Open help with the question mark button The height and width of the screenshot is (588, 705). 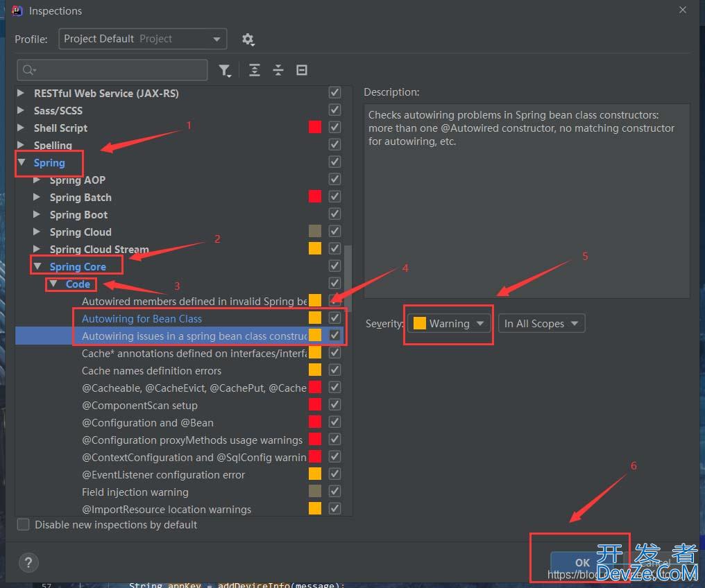click(x=28, y=562)
